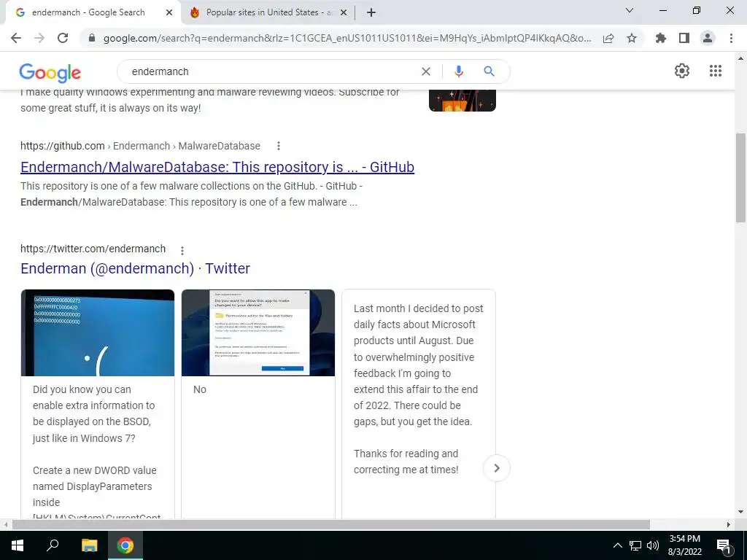Go back using the browser back arrow
The width and height of the screenshot is (747, 560).
click(16, 38)
